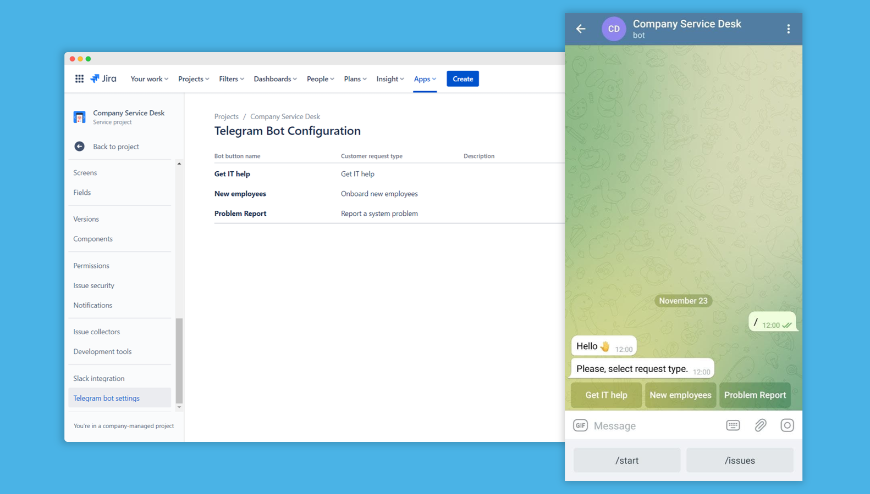Click the Onboard new employees request type

coord(379,194)
